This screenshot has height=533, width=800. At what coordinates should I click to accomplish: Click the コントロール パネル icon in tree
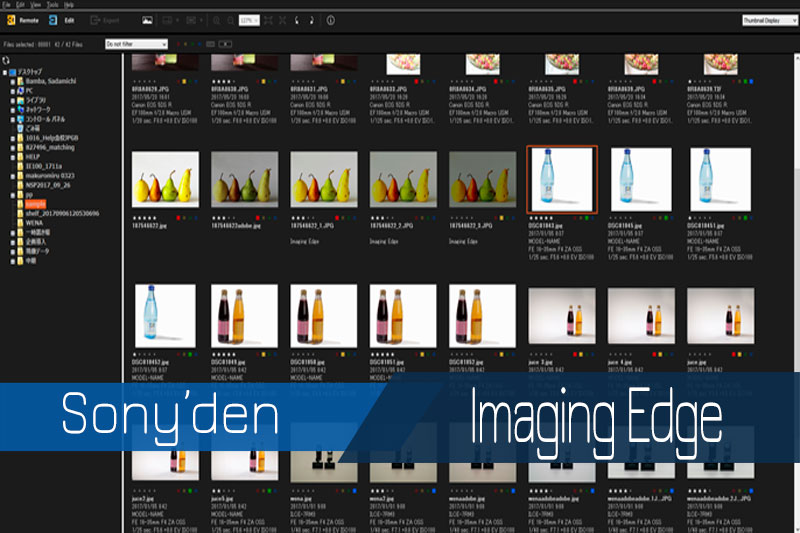point(20,119)
